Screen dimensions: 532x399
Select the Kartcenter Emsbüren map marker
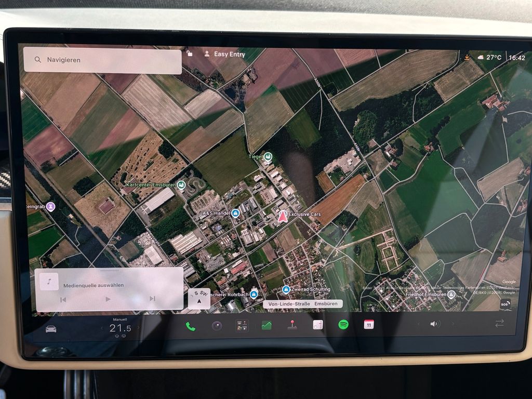pyautogui.click(x=181, y=185)
